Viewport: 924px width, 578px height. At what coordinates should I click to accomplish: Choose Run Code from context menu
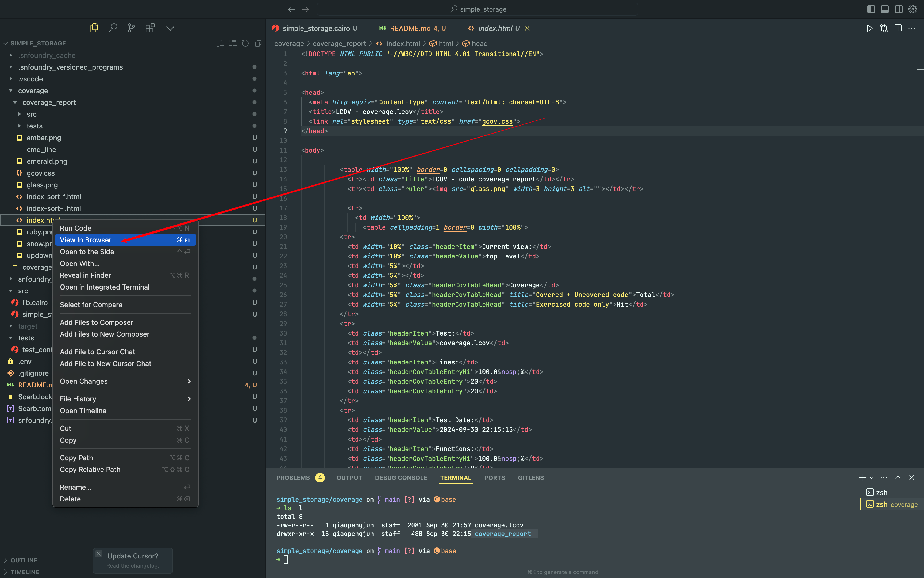pos(125,228)
